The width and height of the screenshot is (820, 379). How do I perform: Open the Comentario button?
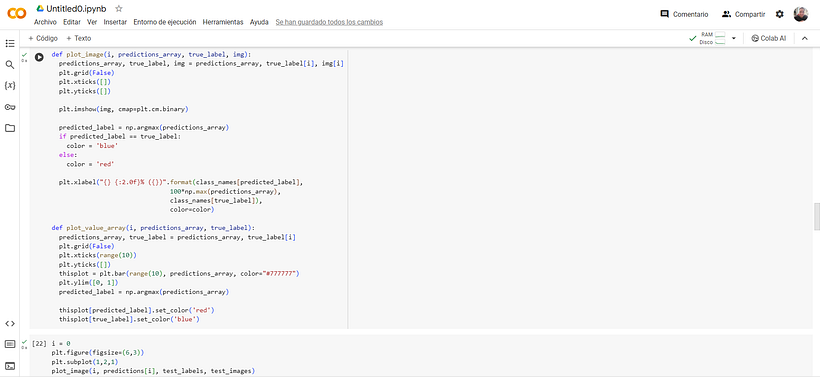pos(685,14)
